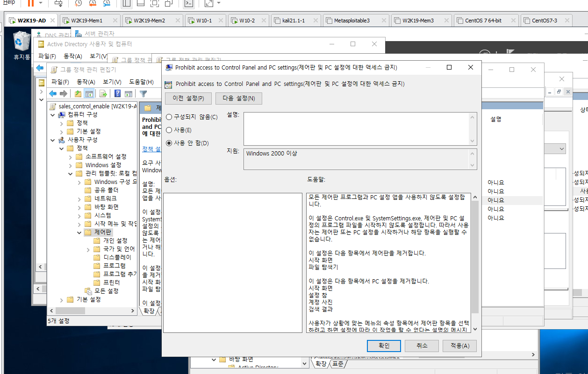
Task: Click inside the 설명 comment text box
Action: [x=357, y=129]
